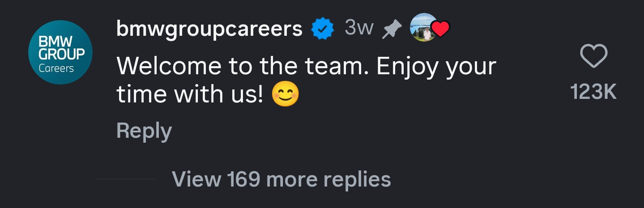Click the 3w comment timestamp
The height and width of the screenshot is (208, 644).
359,29
